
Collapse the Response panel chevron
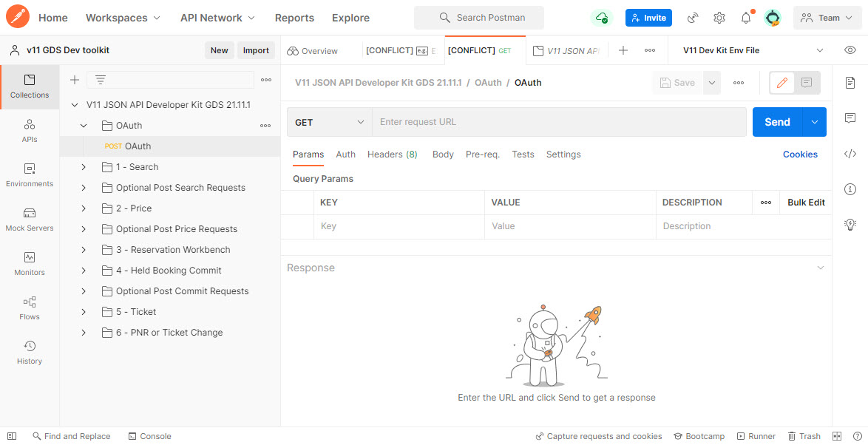(x=821, y=268)
